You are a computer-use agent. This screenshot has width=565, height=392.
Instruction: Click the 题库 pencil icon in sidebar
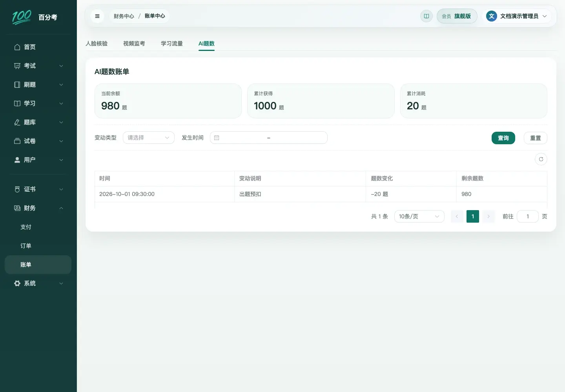coord(17,122)
